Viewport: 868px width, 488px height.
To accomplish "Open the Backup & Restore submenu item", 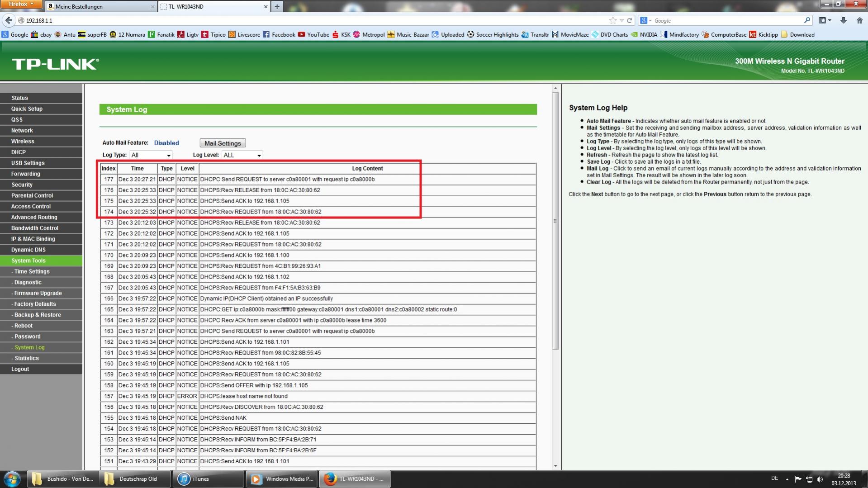I will point(41,315).
